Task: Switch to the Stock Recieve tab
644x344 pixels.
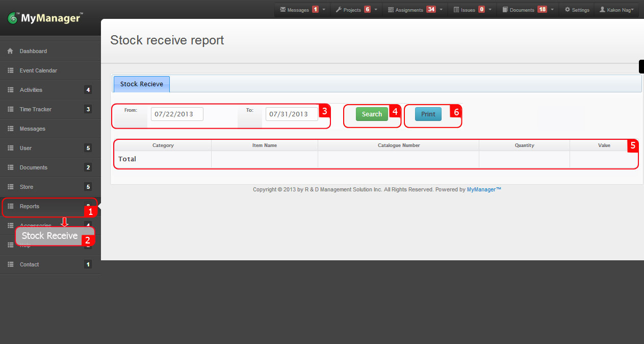Action: tap(141, 84)
